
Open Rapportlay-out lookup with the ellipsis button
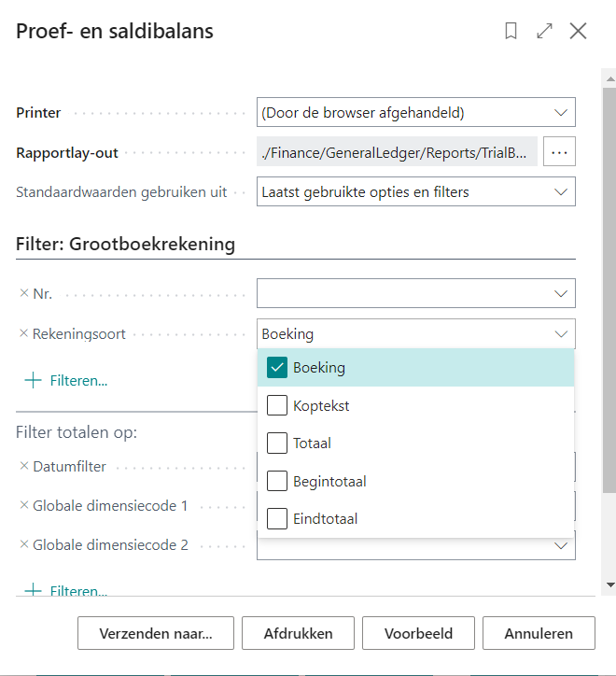pos(559,151)
